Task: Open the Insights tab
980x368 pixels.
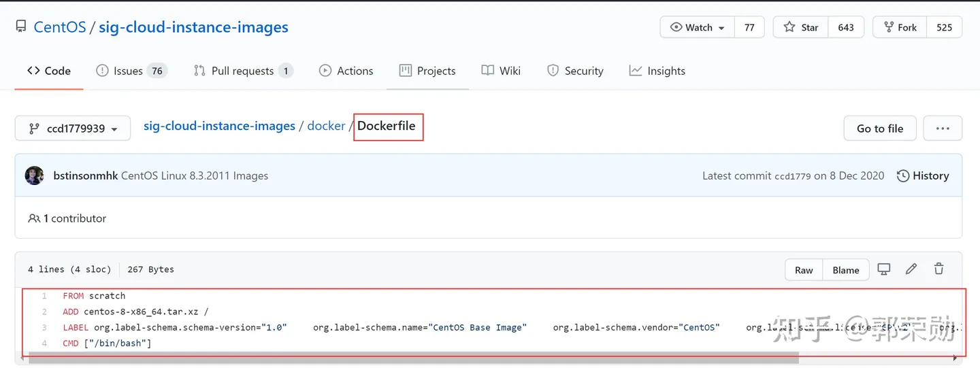Action: [x=657, y=71]
